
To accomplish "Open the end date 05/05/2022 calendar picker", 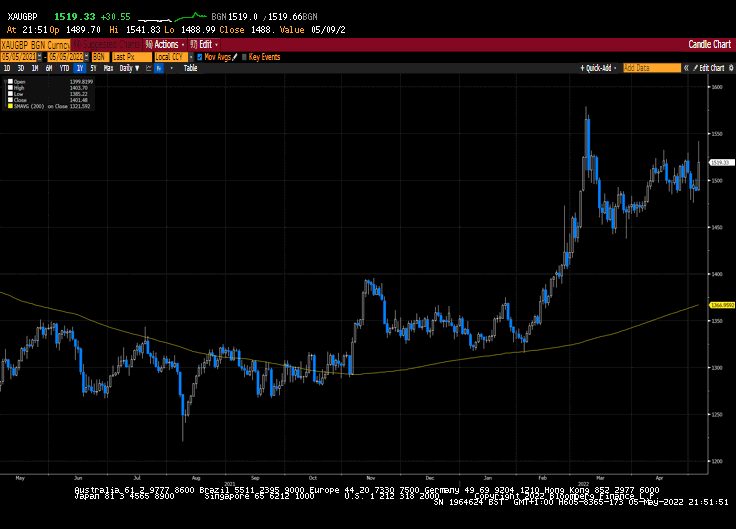I will point(87,57).
